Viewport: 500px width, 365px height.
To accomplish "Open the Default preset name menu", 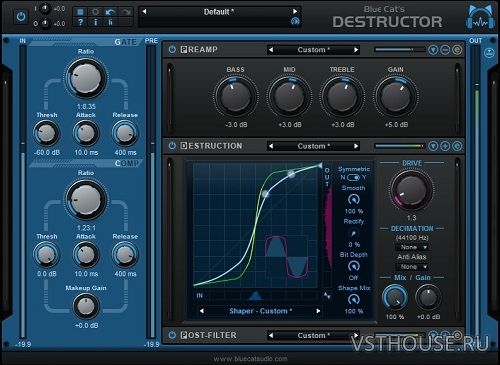I will click(x=218, y=12).
